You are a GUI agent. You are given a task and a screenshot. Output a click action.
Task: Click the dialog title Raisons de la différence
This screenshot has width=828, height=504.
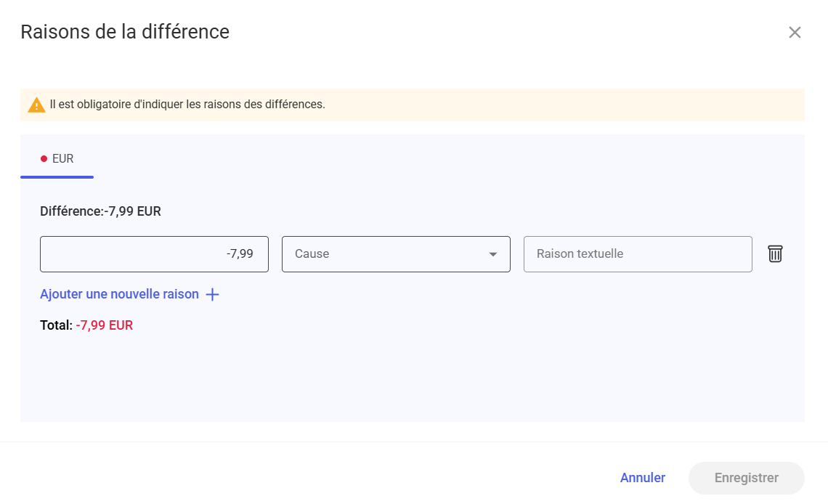click(x=125, y=32)
